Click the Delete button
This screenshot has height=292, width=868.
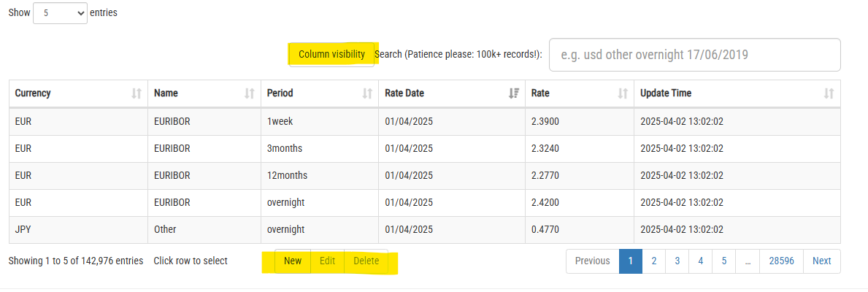pos(366,261)
